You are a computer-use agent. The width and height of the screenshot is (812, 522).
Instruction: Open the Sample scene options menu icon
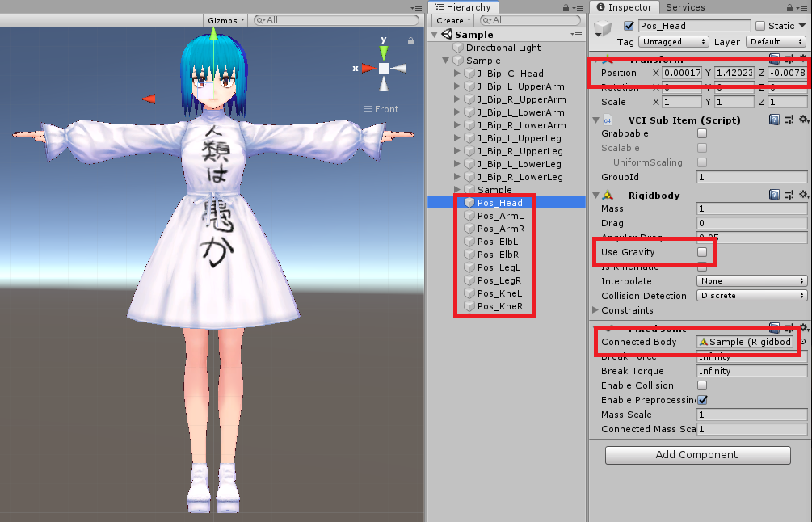[x=576, y=34]
